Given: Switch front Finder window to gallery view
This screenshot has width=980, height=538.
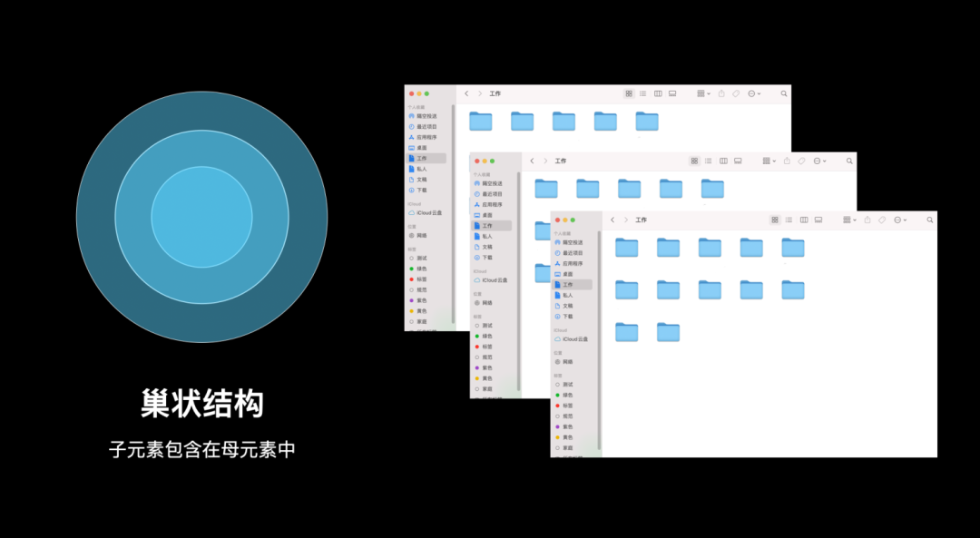Looking at the screenshot, I should [818, 220].
